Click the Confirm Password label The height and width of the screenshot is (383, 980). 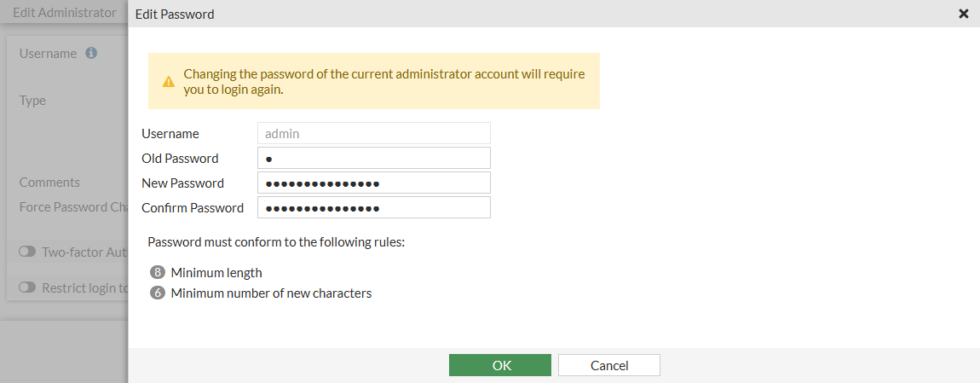[193, 208]
